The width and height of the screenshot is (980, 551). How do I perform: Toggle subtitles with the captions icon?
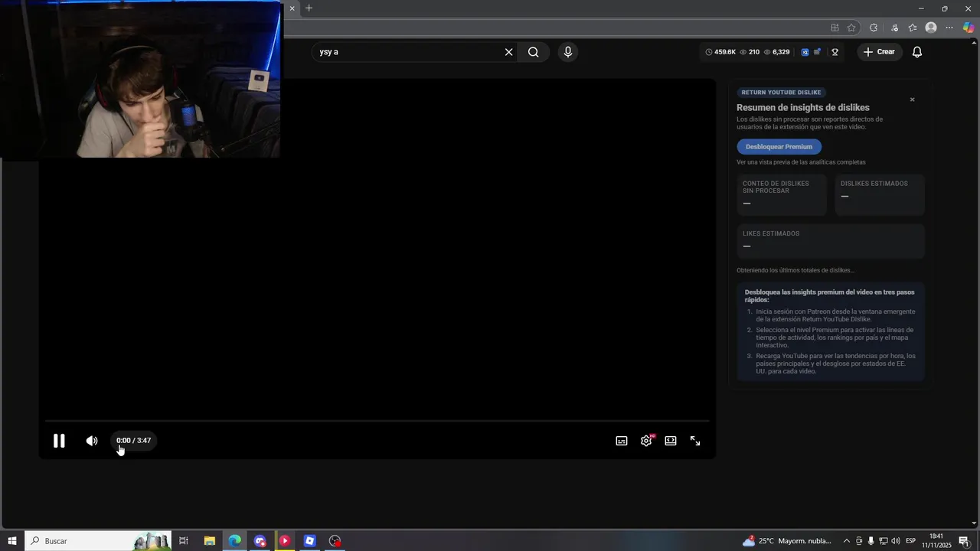(622, 441)
